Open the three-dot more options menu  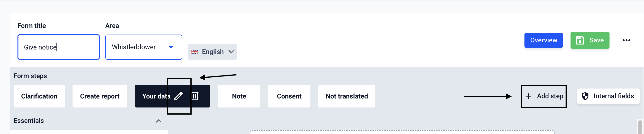pos(626,40)
